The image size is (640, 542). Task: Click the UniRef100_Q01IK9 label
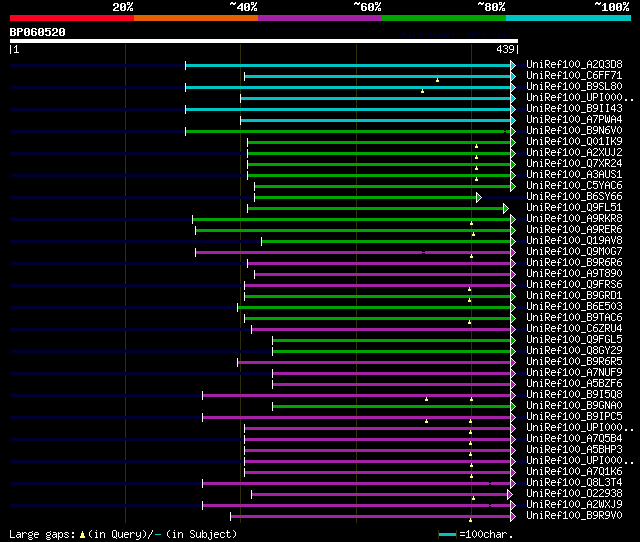pyautogui.click(x=574, y=142)
